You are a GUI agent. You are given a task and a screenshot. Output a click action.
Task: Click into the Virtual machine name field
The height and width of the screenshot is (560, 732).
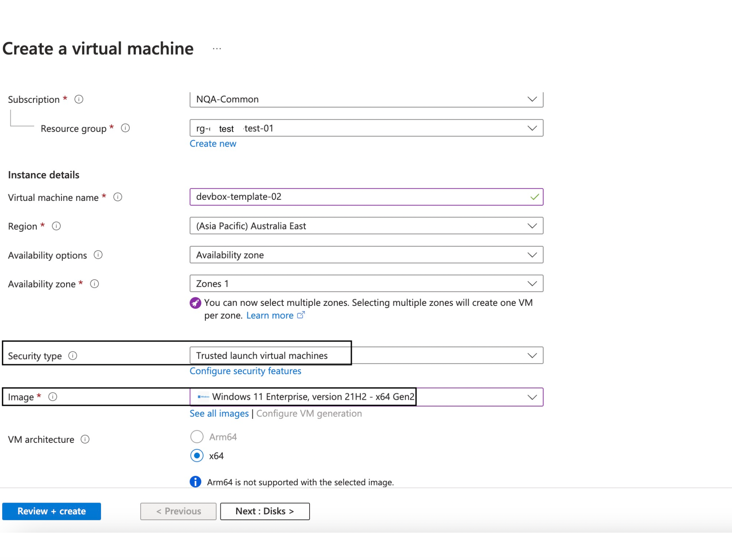[360, 197]
